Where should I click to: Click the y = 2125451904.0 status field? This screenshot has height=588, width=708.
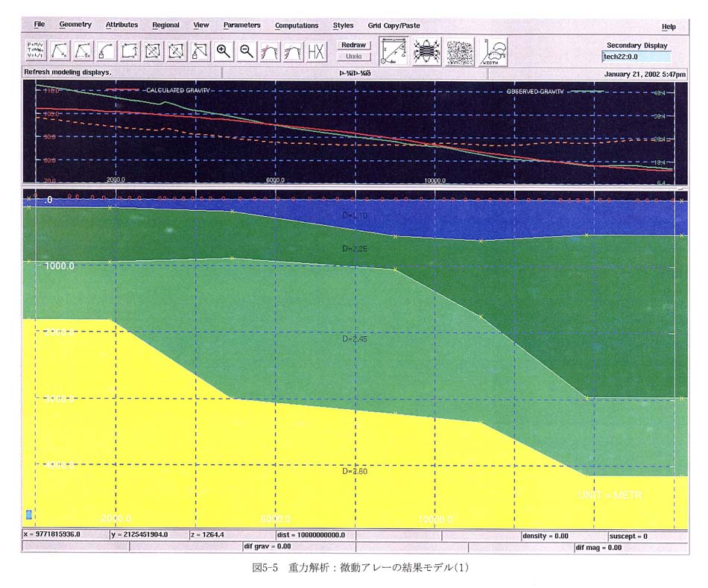pos(149,534)
